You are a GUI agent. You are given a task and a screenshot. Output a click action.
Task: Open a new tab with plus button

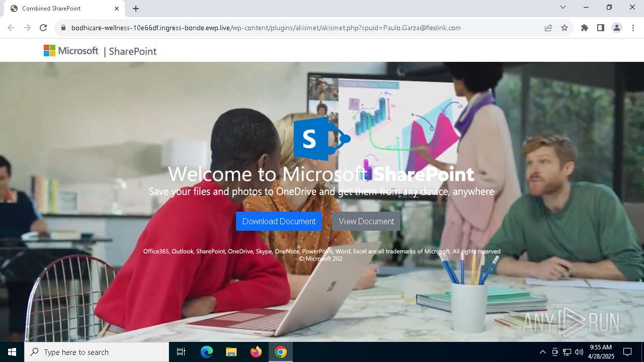tap(136, 9)
